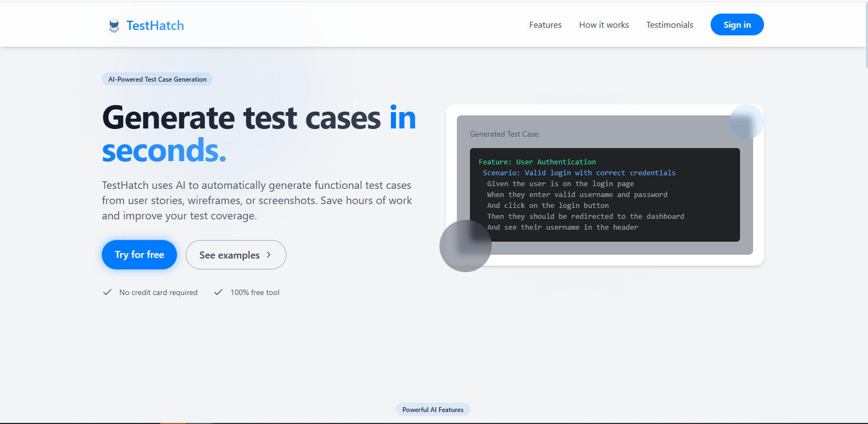Click the "And click on the login button" line
This screenshot has width=868, height=424.
tap(548, 205)
